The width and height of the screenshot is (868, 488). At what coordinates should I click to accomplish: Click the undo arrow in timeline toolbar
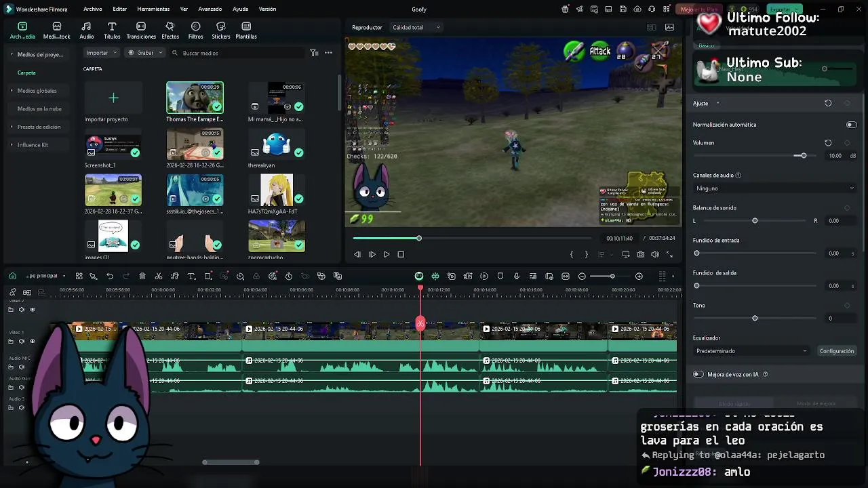pos(110,277)
